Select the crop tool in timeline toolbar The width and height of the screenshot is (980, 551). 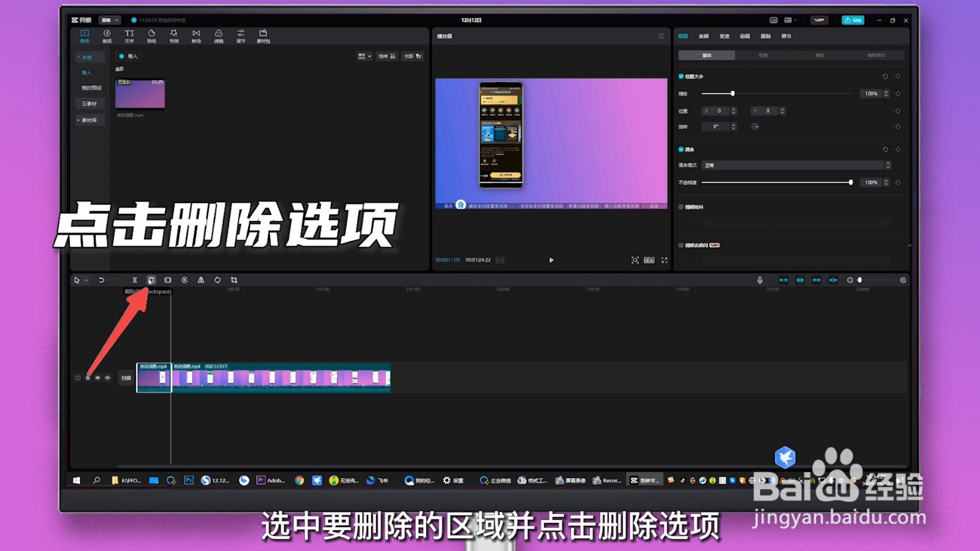tap(234, 280)
